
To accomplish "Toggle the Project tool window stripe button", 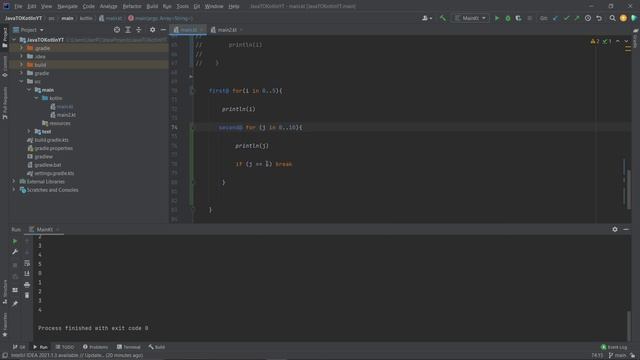I will [4, 38].
